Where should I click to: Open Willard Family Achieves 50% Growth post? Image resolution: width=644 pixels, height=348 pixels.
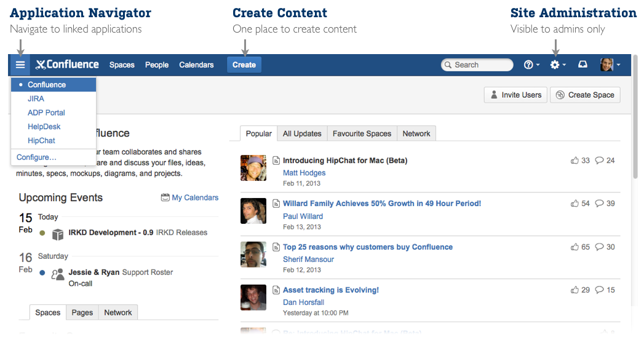[382, 204]
